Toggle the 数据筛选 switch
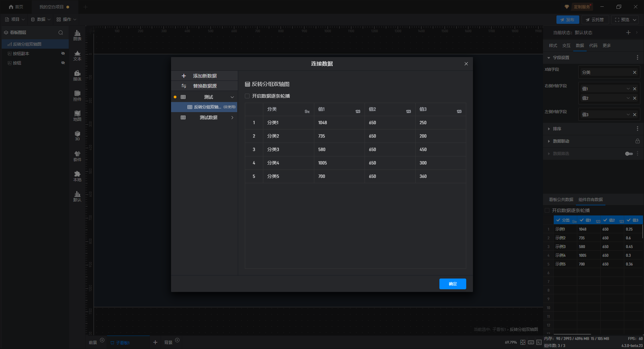This screenshot has width=644, height=349. pos(629,154)
